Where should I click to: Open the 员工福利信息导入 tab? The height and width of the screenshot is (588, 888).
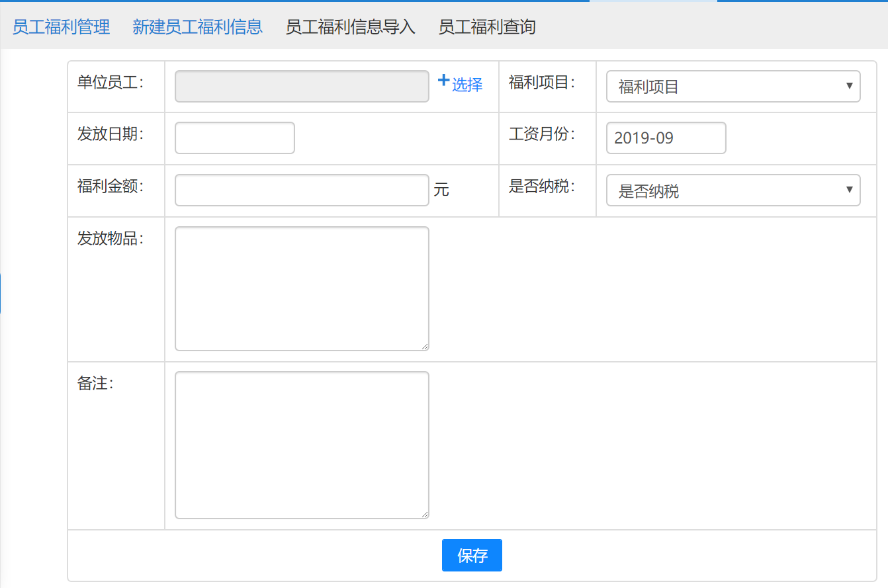pyautogui.click(x=350, y=27)
